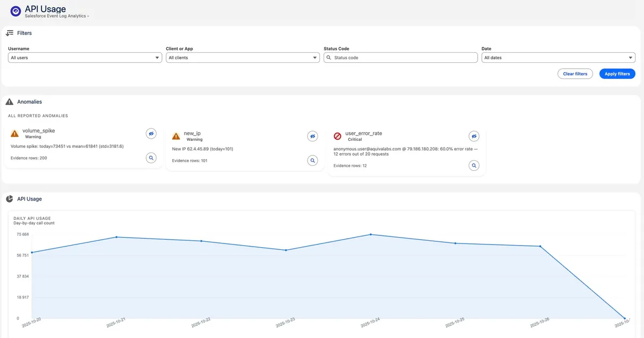This screenshot has width=644, height=338.
Task: Click the Status Code search field
Action: (400, 57)
